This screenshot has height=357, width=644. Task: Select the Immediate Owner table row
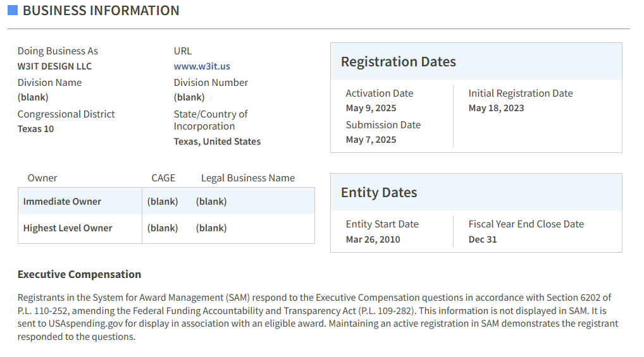tap(166, 202)
